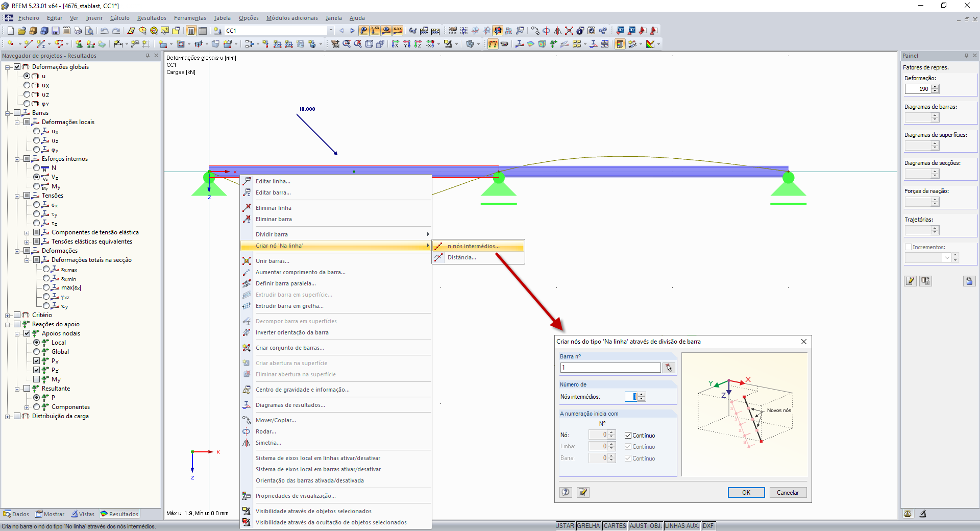Select the uz deformation radio button
The image size is (980, 531).
tap(27, 94)
